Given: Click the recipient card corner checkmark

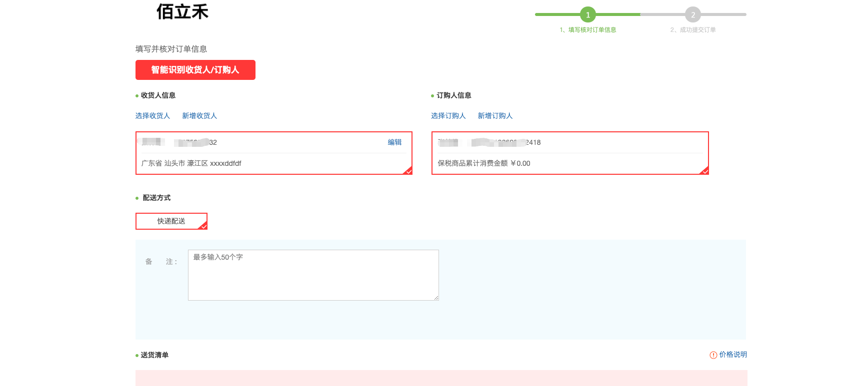Looking at the screenshot, I should tap(408, 171).
